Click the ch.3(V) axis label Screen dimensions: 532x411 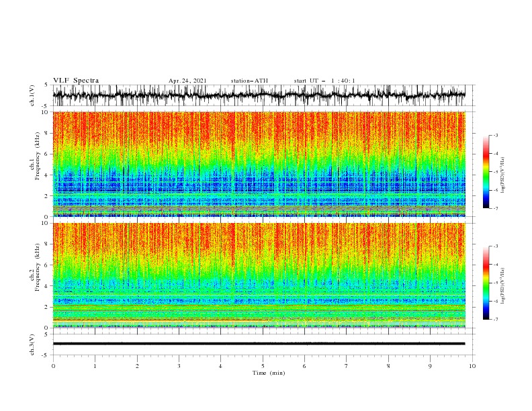tap(32, 345)
